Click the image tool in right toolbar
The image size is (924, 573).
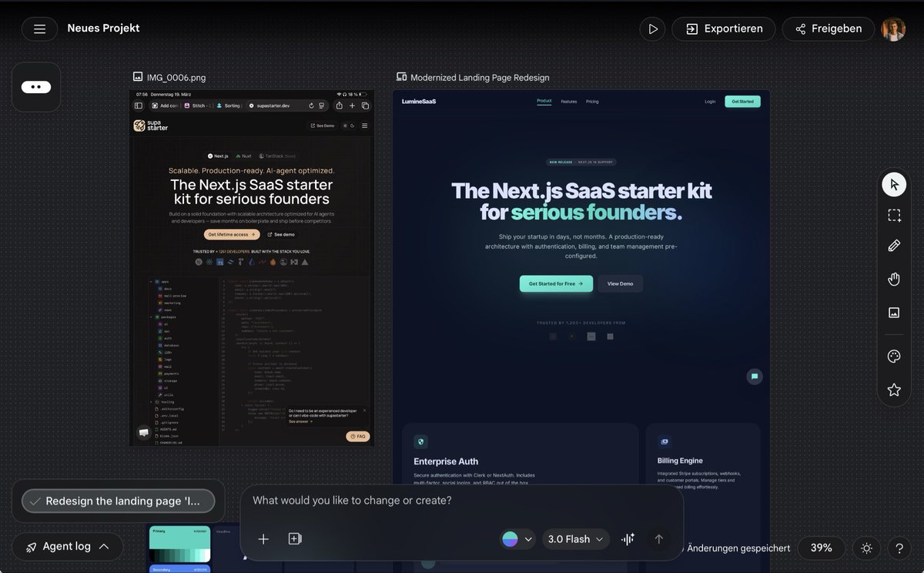894,312
